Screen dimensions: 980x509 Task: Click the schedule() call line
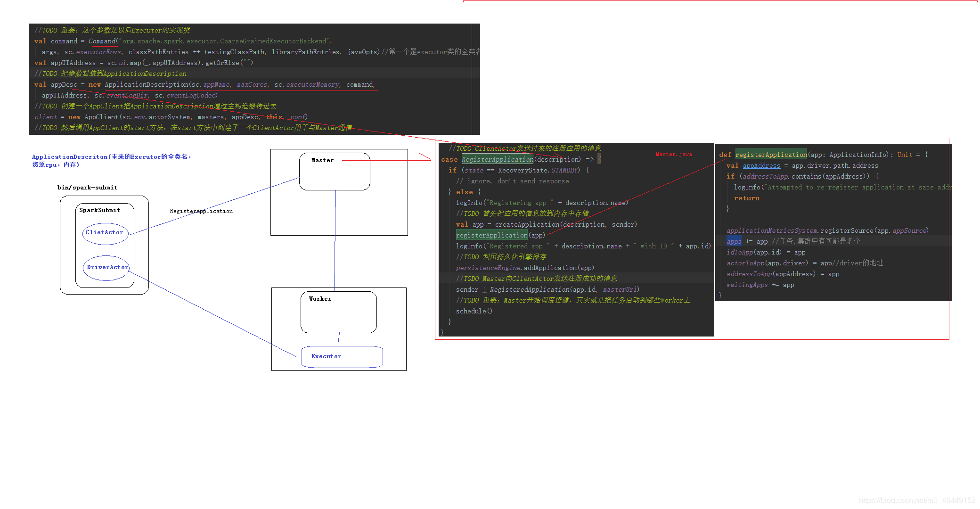474,311
